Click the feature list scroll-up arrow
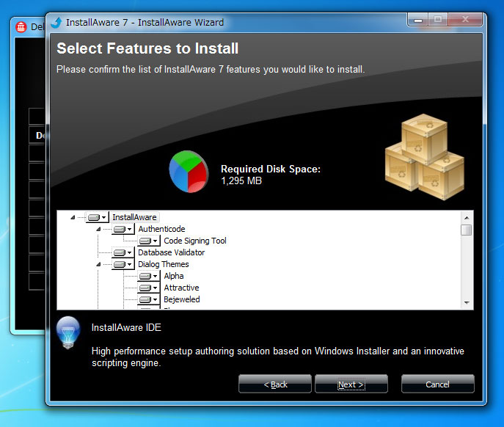This screenshot has height=427, width=504. (x=467, y=218)
